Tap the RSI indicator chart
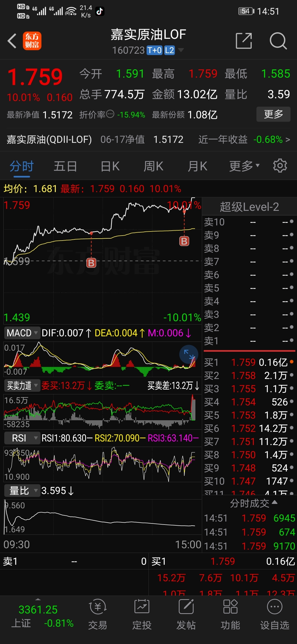297x644 pixels. [x=103, y=464]
